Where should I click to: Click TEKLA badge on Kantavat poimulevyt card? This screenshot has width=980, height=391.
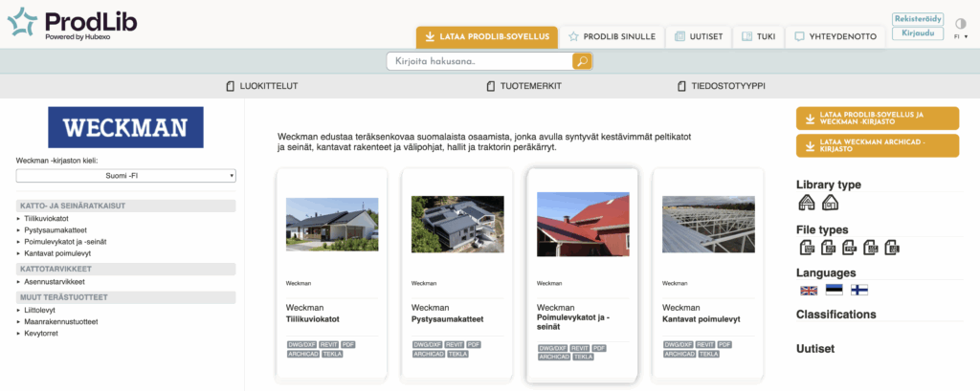tap(709, 354)
